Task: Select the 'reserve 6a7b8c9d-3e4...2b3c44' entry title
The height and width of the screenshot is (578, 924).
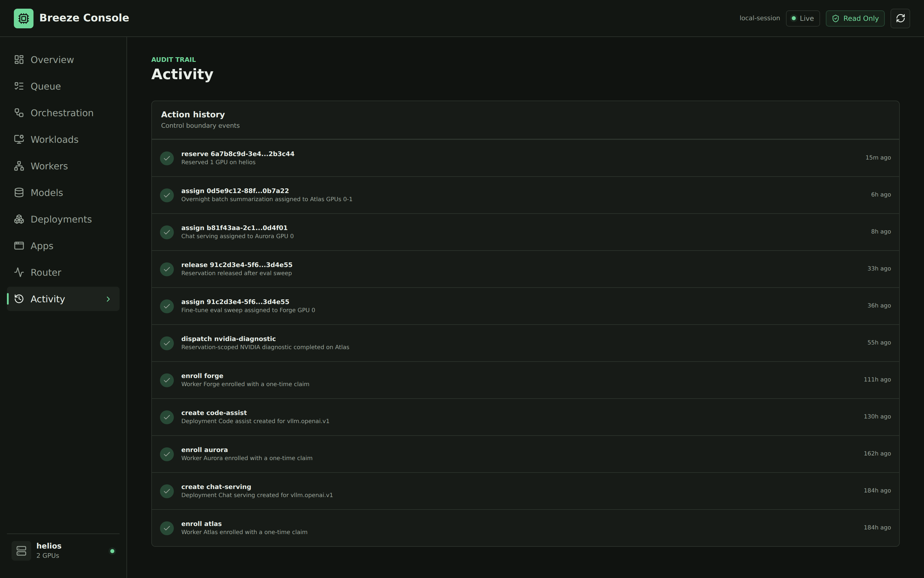Action: 237,154
